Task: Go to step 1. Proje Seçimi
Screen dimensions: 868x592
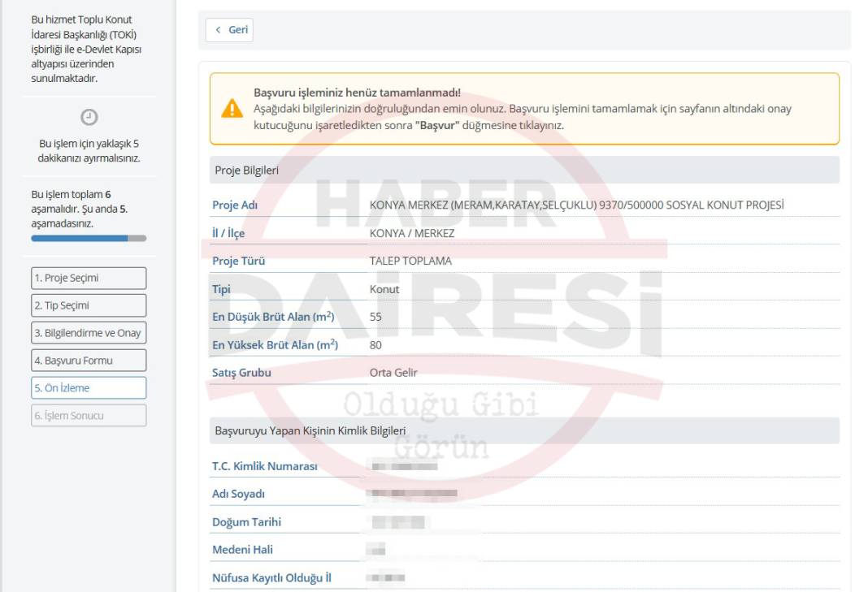Action: point(89,278)
